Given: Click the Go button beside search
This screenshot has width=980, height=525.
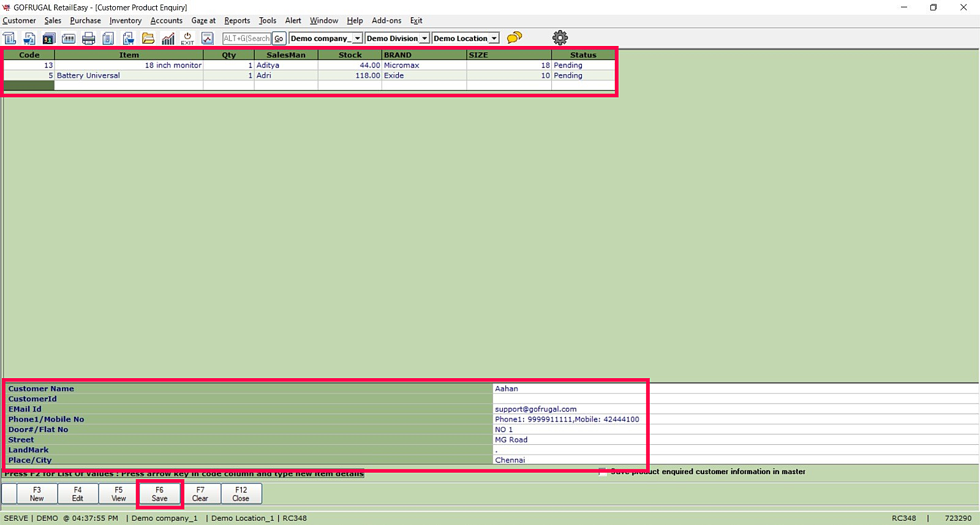Looking at the screenshot, I should 279,39.
